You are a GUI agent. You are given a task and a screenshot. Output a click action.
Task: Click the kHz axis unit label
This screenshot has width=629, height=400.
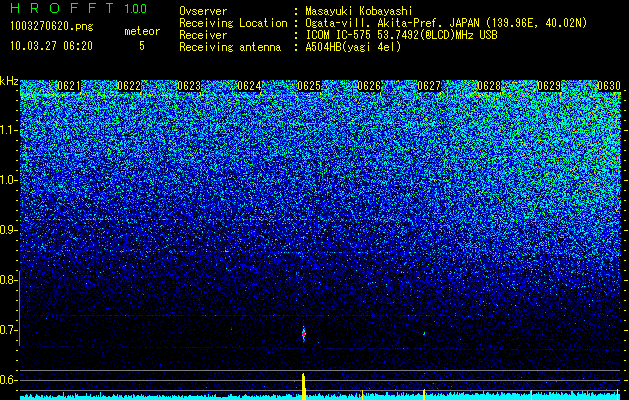tap(9, 81)
